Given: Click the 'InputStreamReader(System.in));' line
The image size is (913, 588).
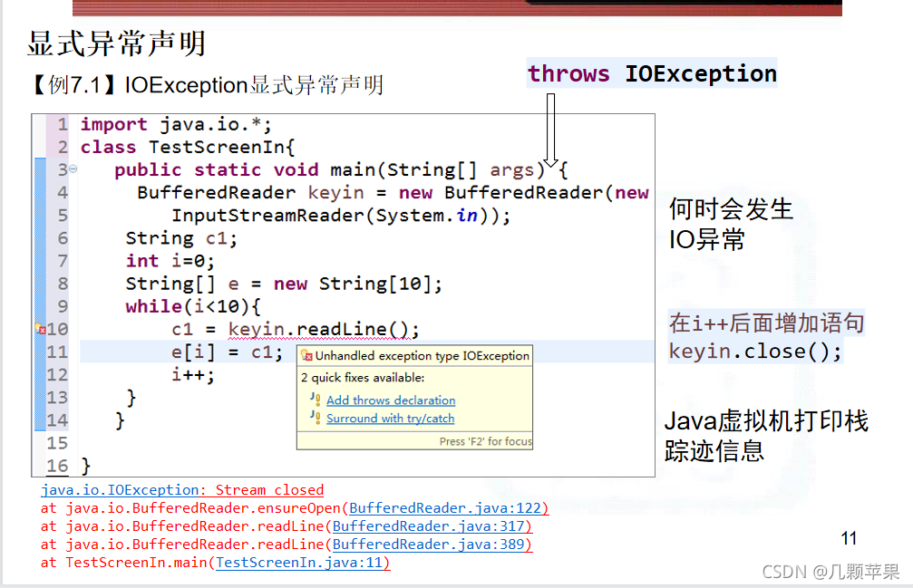Looking at the screenshot, I should tap(341, 216).
